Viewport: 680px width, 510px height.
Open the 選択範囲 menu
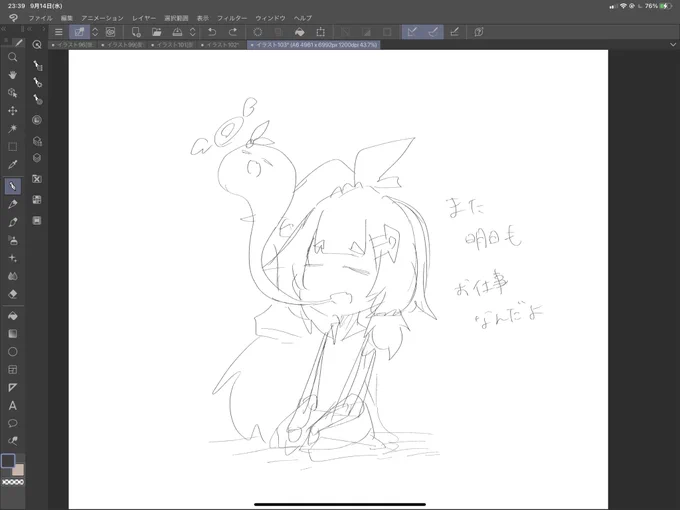tap(176, 18)
